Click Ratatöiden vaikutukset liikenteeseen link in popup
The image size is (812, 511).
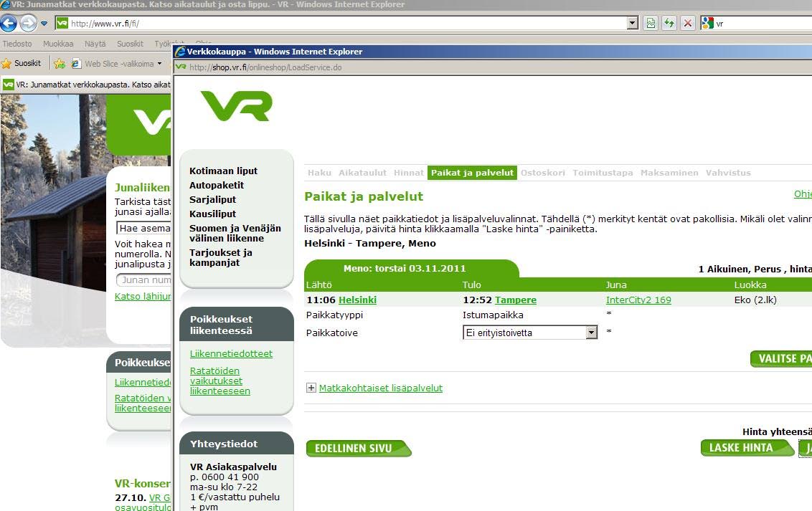pos(220,381)
